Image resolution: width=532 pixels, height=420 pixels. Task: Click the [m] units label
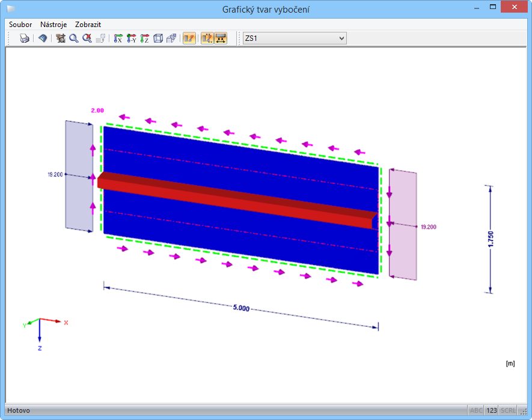tap(510, 364)
